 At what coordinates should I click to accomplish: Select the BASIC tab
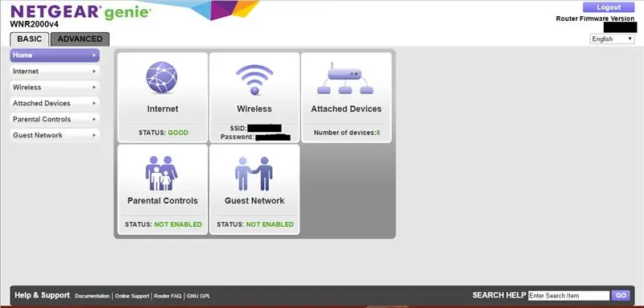(30, 39)
